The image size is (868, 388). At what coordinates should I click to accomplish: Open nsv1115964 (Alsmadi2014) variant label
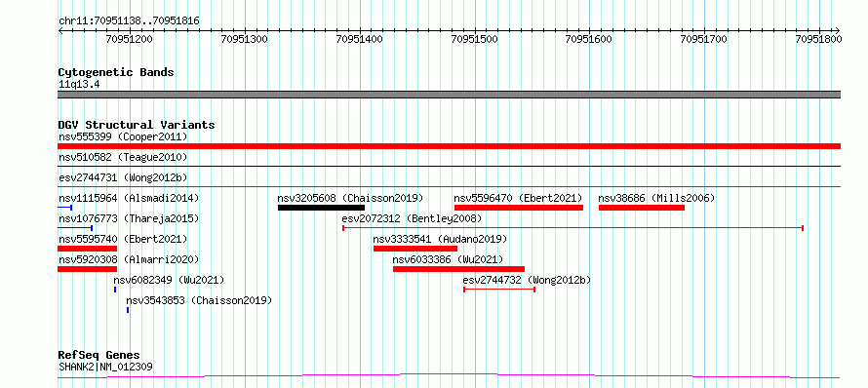(x=129, y=198)
